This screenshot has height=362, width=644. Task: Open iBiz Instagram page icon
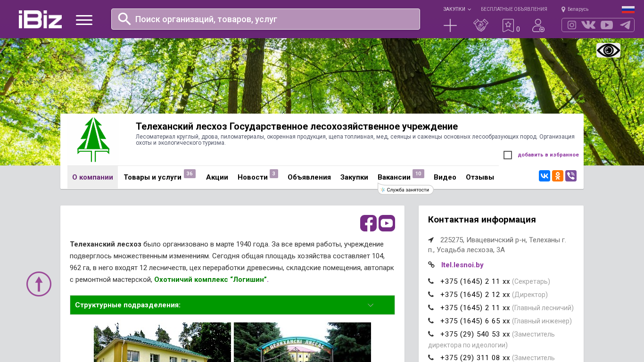(572, 25)
